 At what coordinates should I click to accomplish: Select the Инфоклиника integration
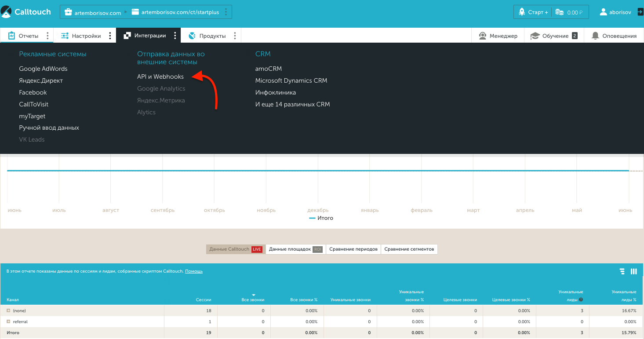(276, 92)
